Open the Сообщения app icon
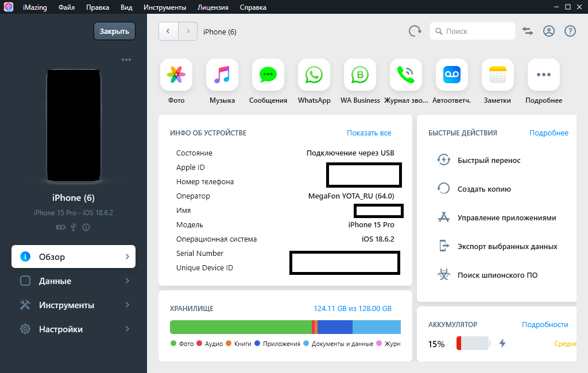 click(268, 75)
